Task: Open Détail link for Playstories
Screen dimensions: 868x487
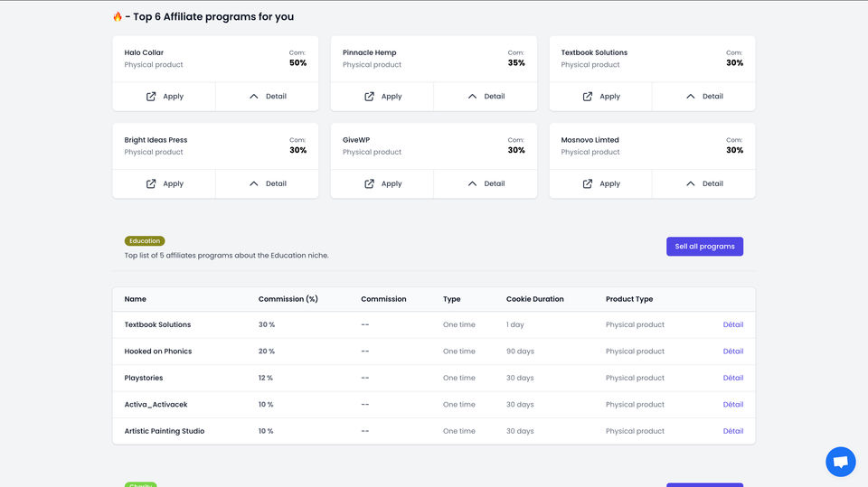Action: coord(733,378)
